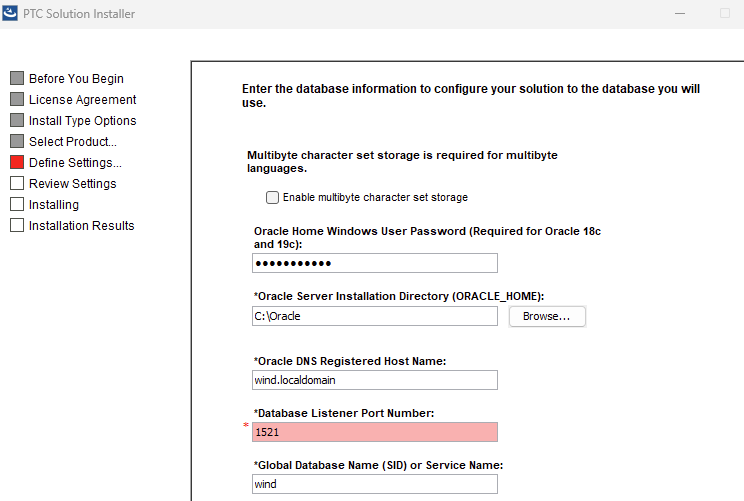Click the License Agreement step icon

(16, 99)
